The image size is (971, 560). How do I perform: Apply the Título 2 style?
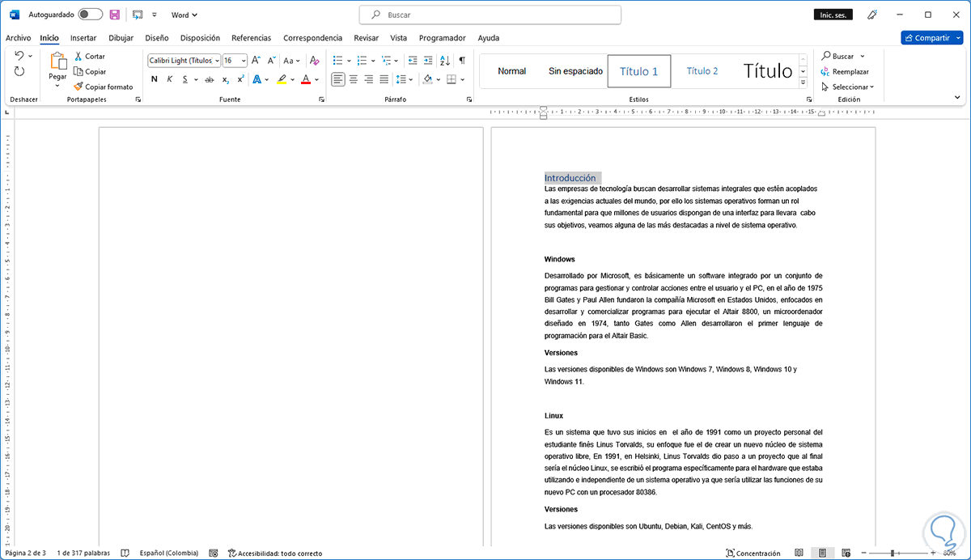[702, 71]
